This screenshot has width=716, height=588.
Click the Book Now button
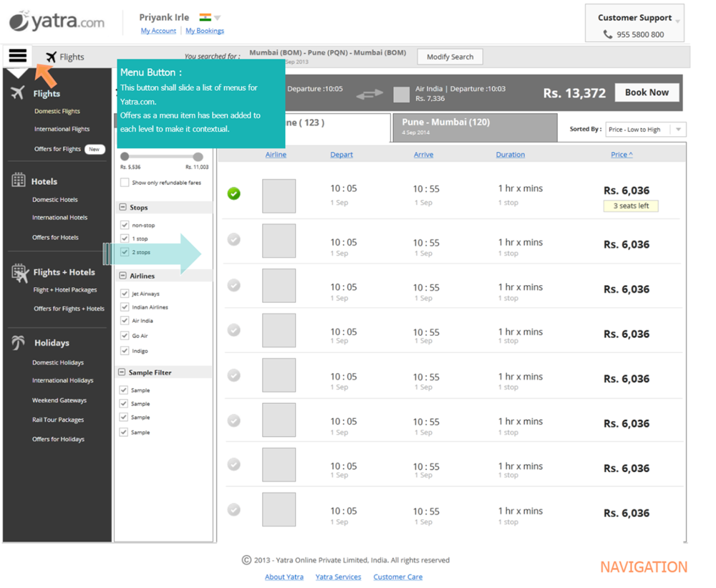(647, 92)
